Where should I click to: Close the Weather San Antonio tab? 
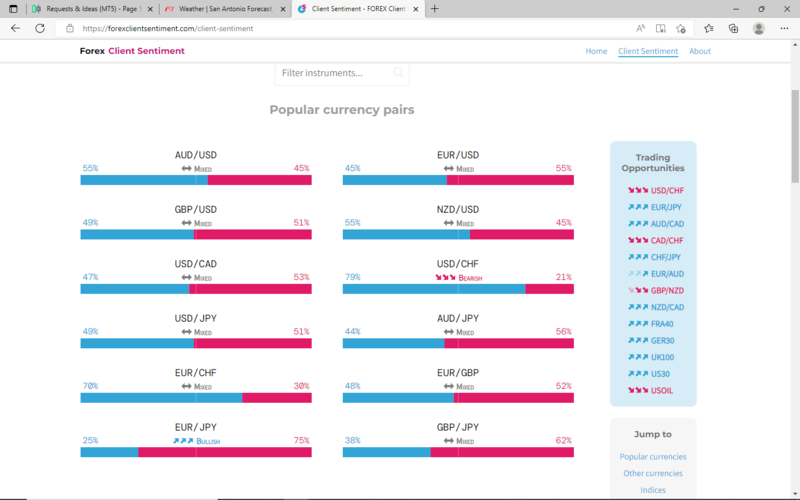pos(280,8)
